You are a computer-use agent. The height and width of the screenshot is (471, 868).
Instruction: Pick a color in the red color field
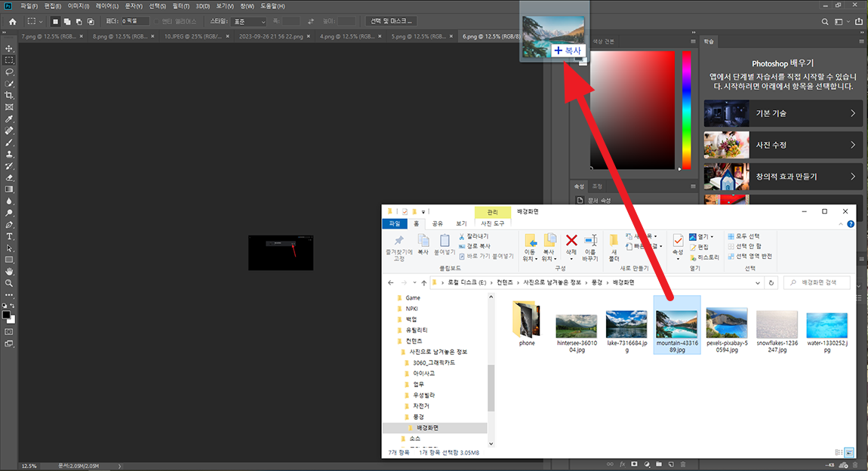coord(633,110)
